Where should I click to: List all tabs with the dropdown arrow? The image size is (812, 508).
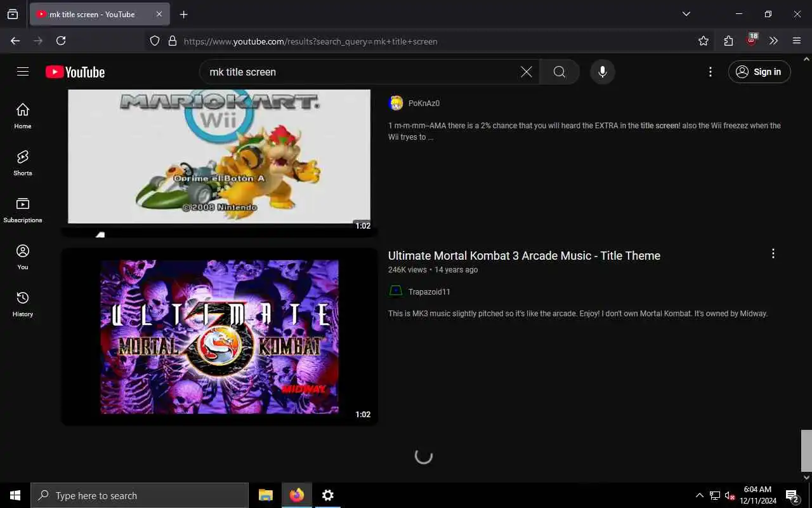coord(686,14)
